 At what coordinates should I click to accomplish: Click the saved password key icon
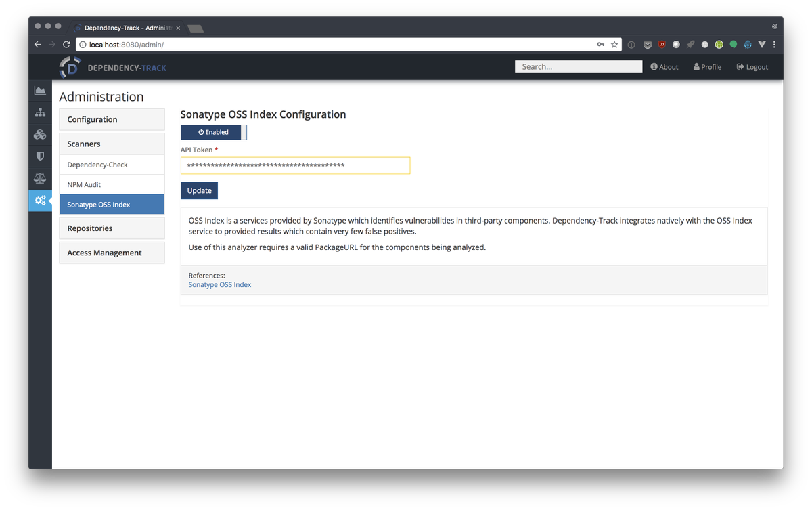[x=600, y=45]
